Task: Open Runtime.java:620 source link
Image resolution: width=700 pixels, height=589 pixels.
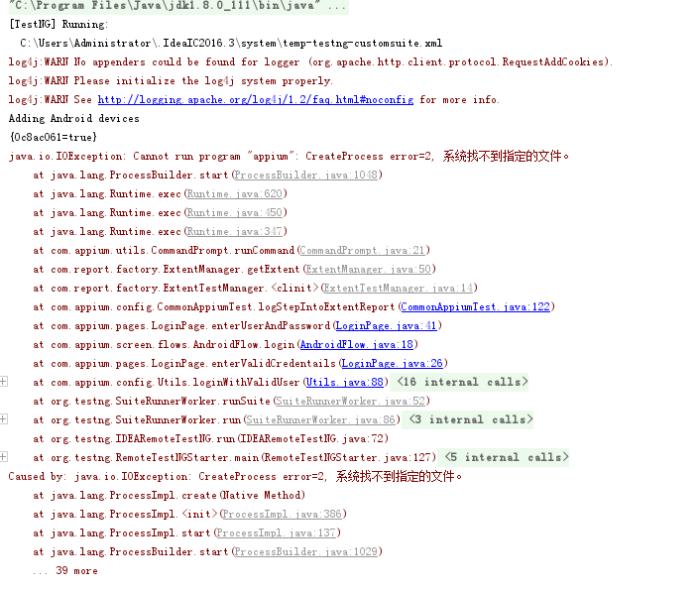Action: [235, 193]
